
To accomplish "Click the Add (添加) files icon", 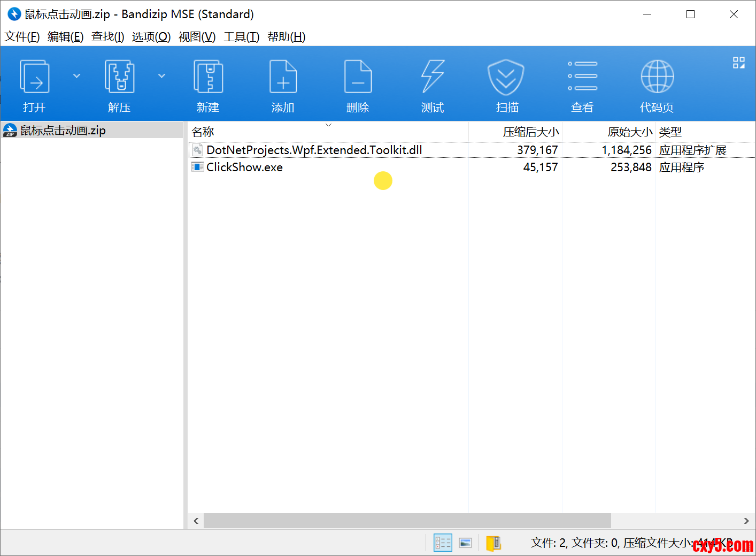I will point(283,78).
